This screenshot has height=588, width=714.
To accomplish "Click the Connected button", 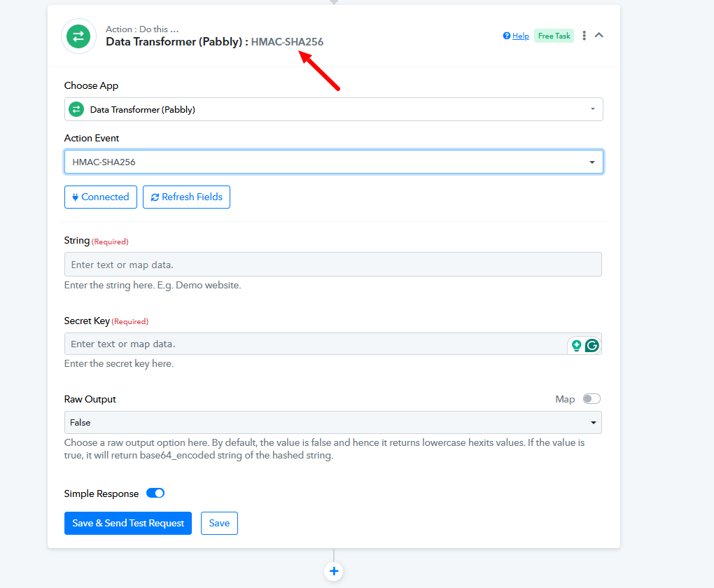I will point(101,197).
